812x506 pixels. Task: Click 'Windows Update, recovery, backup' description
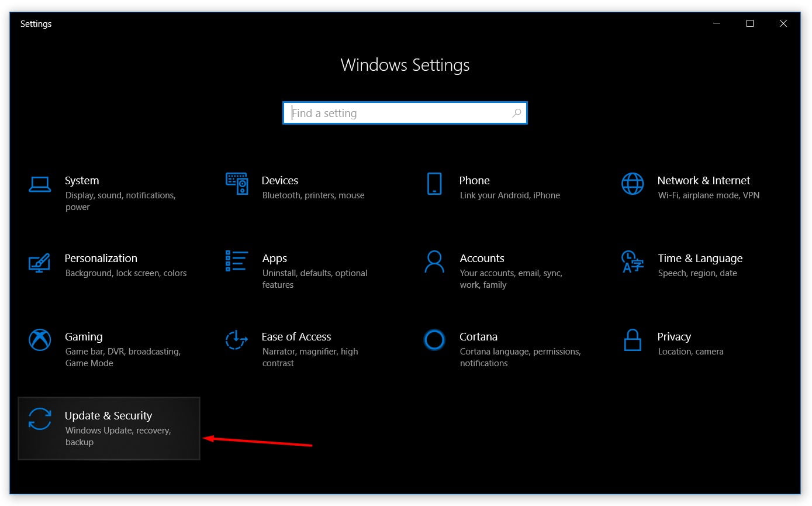(118, 436)
